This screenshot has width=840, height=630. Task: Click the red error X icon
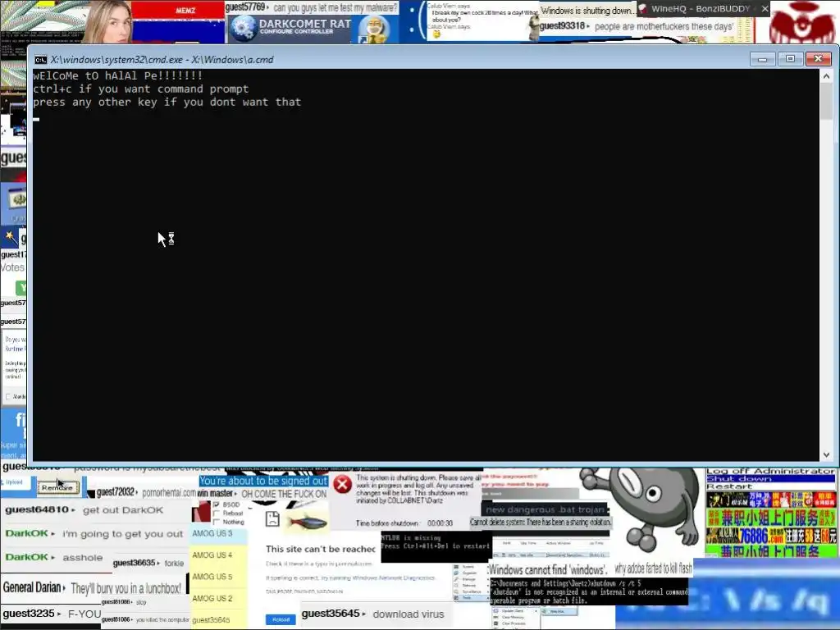click(x=342, y=484)
